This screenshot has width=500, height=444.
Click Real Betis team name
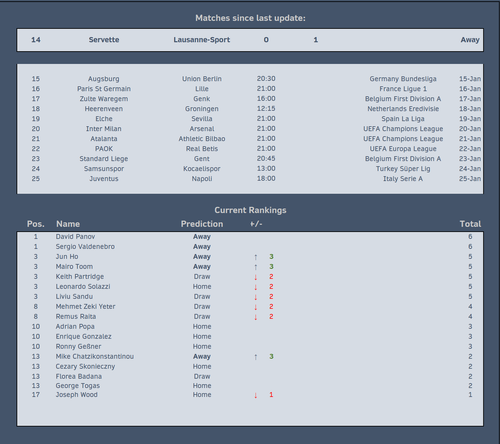point(202,149)
